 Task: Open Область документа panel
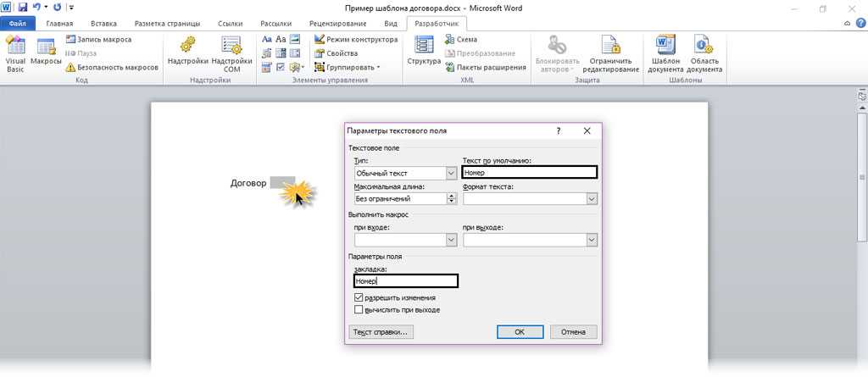(x=704, y=53)
